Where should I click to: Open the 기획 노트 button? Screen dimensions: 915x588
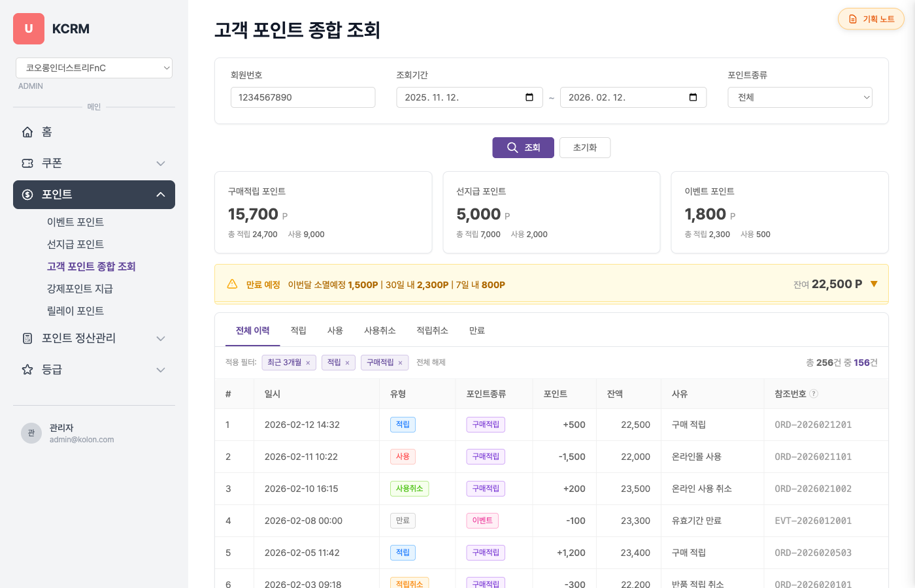871,19
